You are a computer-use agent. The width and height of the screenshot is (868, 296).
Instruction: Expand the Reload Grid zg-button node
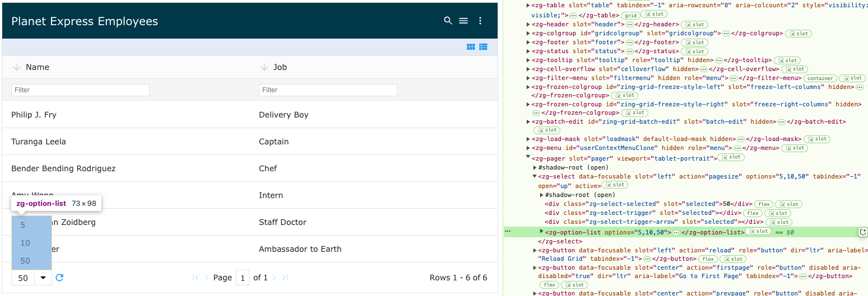(535, 250)
